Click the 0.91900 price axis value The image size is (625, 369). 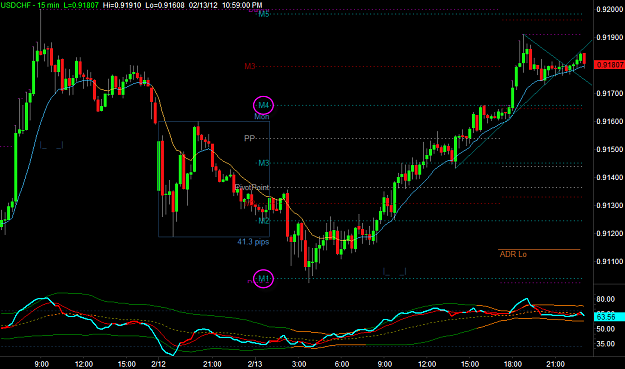pos(610,37)
